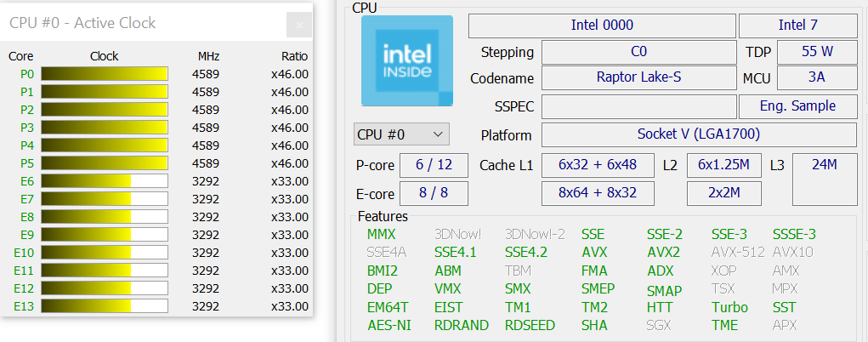
Task: Click the Socket V (LGA1700) platform field
Action: coord(699,134)
